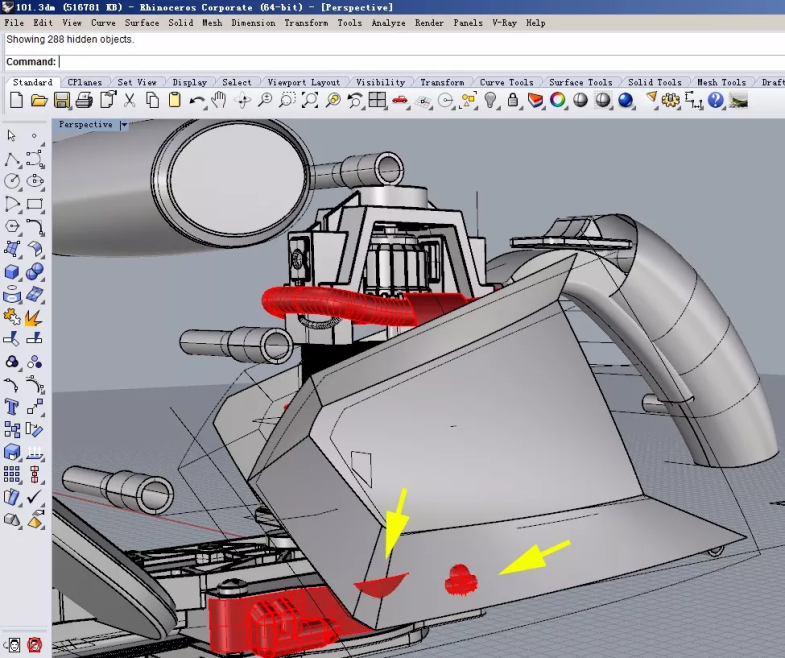785x658 pixels.
Task: Click the Explode tool icon
Action: (x=34, y=317)
